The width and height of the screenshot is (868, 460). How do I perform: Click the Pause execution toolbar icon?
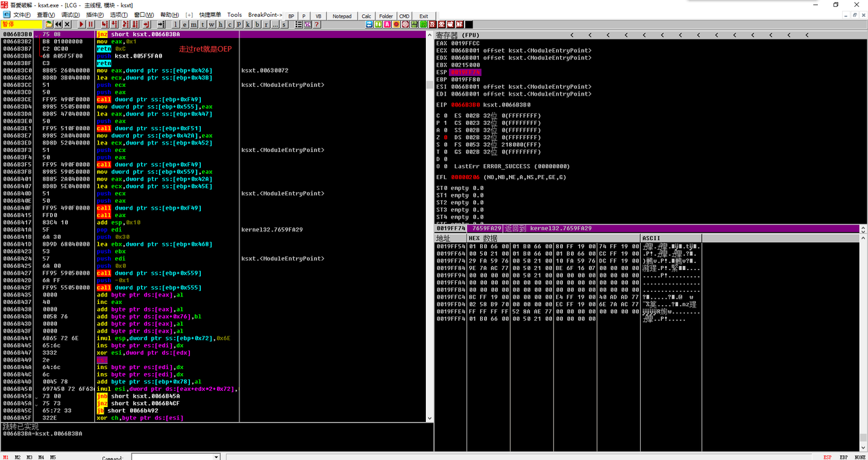90,24
